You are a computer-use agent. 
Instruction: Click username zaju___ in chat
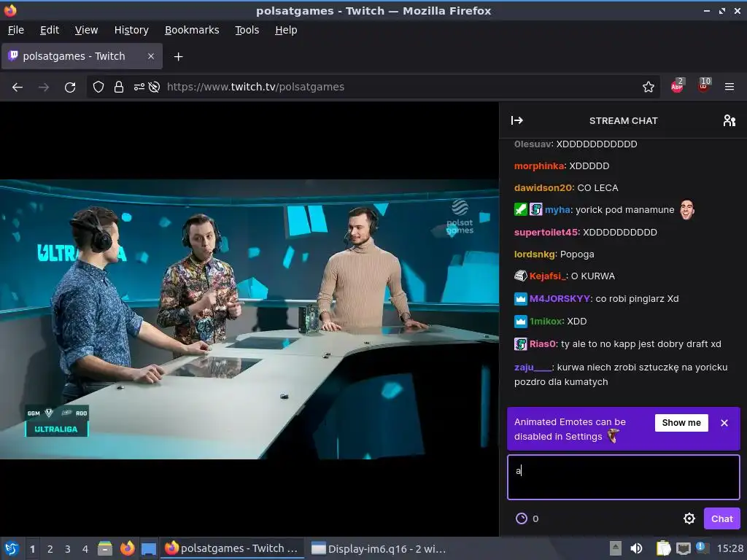tap(533, 367)
